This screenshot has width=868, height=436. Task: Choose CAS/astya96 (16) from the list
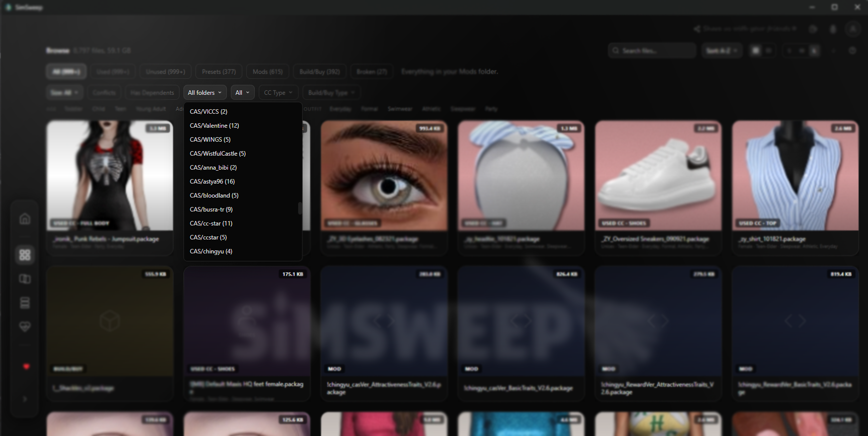pos(212,182)
